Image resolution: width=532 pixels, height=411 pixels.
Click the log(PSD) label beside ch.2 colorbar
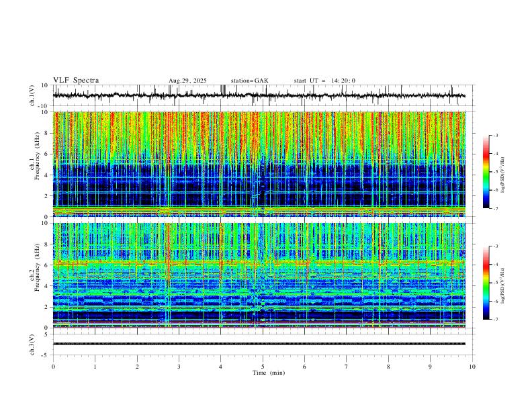point(502,285)
